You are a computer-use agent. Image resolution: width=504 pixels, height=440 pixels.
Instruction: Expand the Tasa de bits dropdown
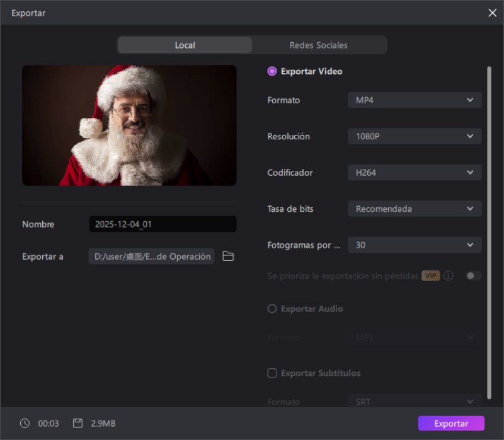coord(415,209)
